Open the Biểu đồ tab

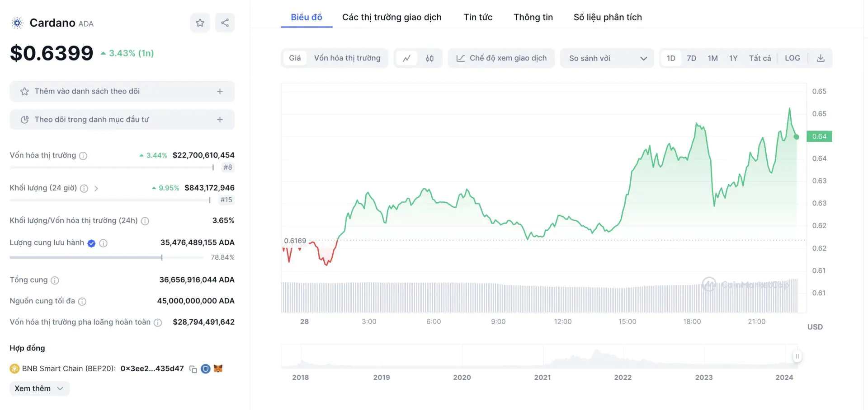307,17
